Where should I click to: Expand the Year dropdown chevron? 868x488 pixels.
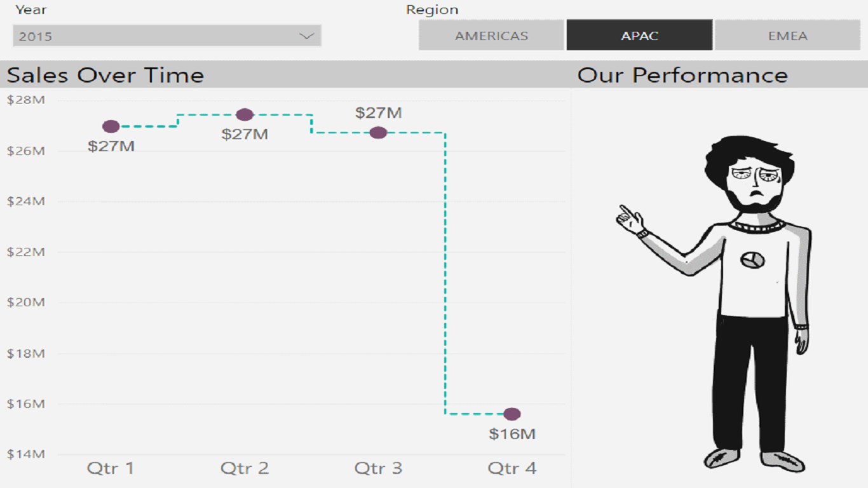pyautogui.click(x=307, y=36)
